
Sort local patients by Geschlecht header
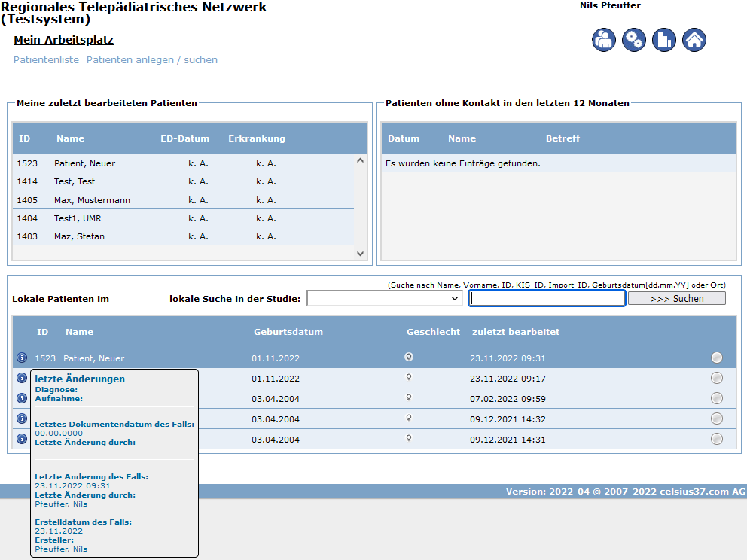pos(433,332)
